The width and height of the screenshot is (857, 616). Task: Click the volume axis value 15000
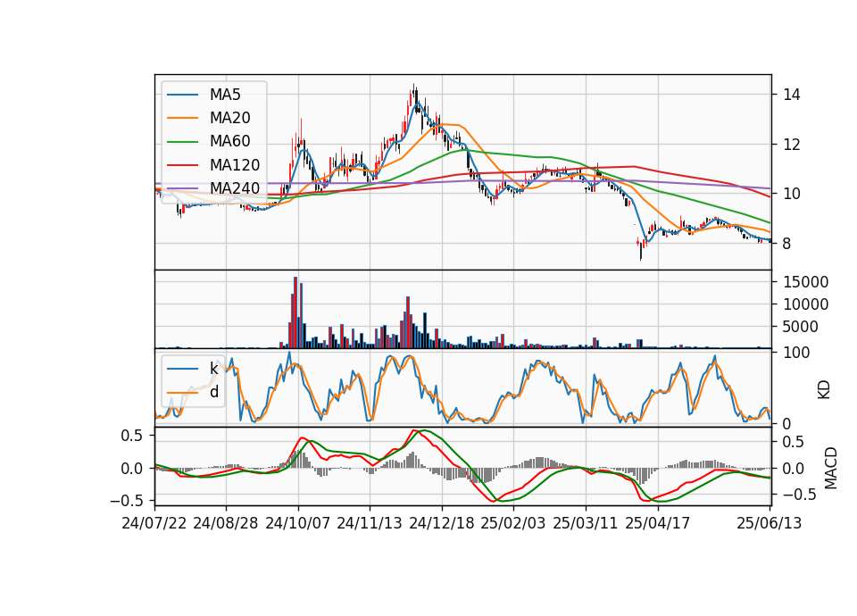click(x=805, y=283)
